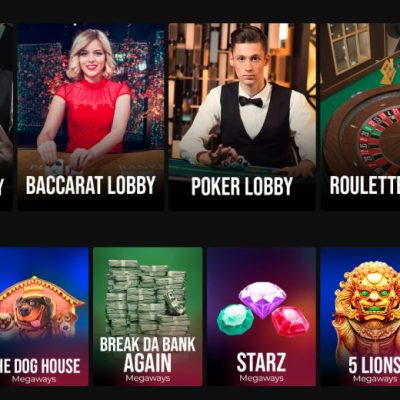Click the POKER LOBBY text label
The width and height of the screenshot is (400, 400).
point(242,186)
